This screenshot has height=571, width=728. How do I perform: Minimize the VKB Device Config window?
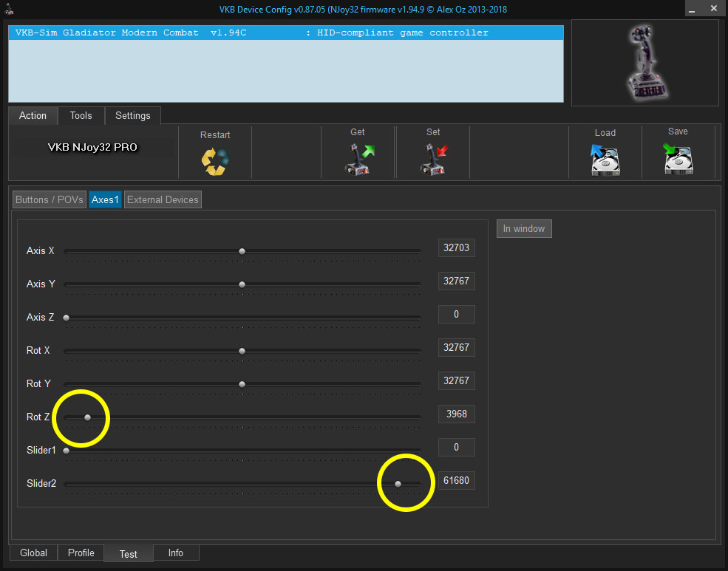tap(692, 8)
